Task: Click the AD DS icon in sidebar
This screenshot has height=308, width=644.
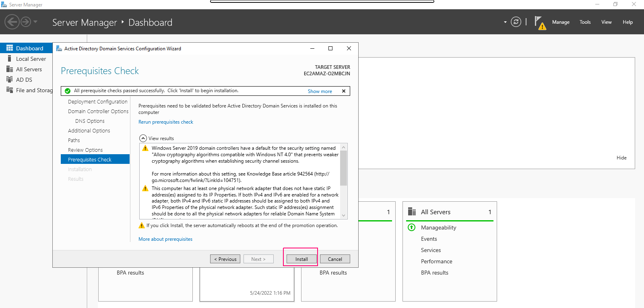Action: pos(10,79)
